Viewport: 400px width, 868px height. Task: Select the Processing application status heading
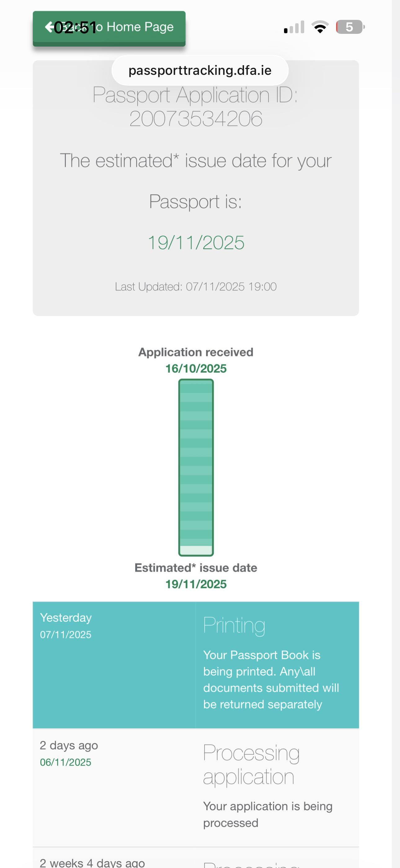coord(251,765)
